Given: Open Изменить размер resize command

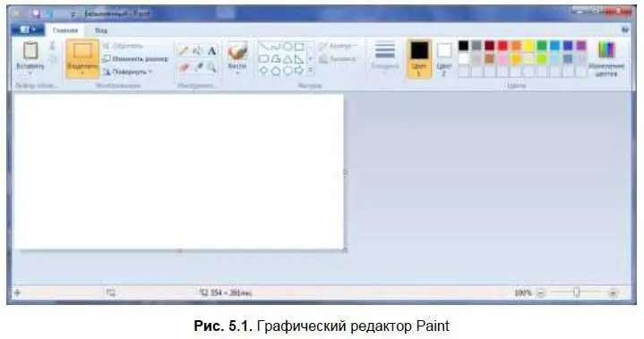Looking at the screenshot, I should click(x=135, y=59).
